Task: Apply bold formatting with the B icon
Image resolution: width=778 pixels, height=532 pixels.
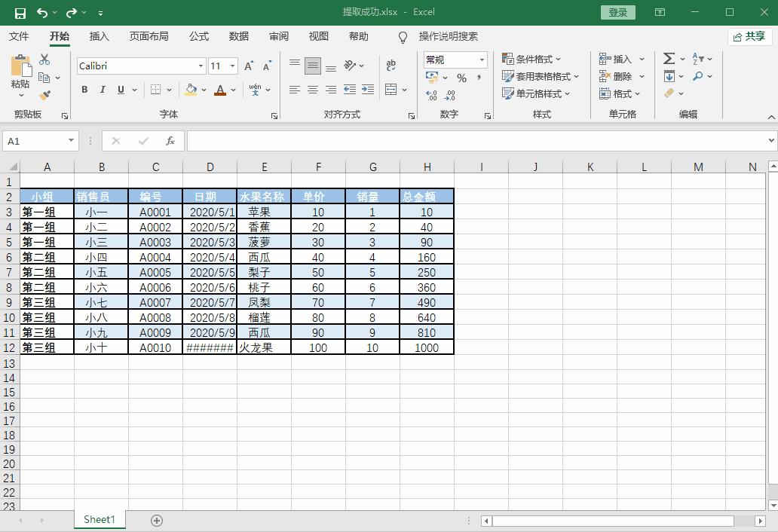Action: 84,90
